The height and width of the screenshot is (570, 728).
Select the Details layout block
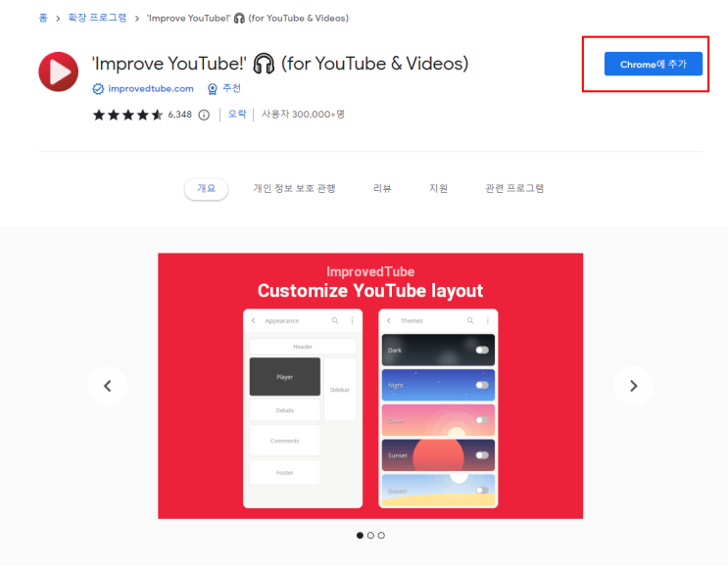[x=284, y=410]
